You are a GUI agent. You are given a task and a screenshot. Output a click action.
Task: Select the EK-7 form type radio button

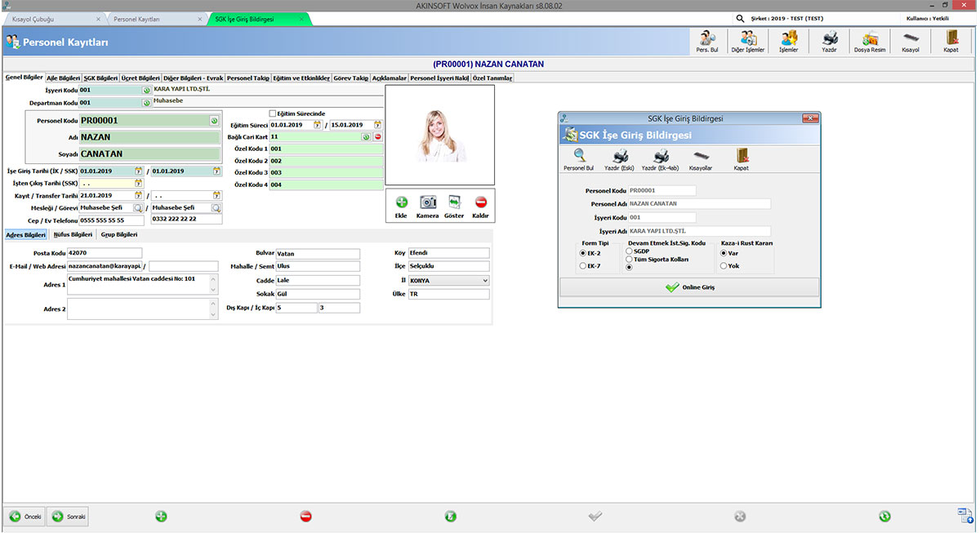pyautogui.click(x=582, y=266)
